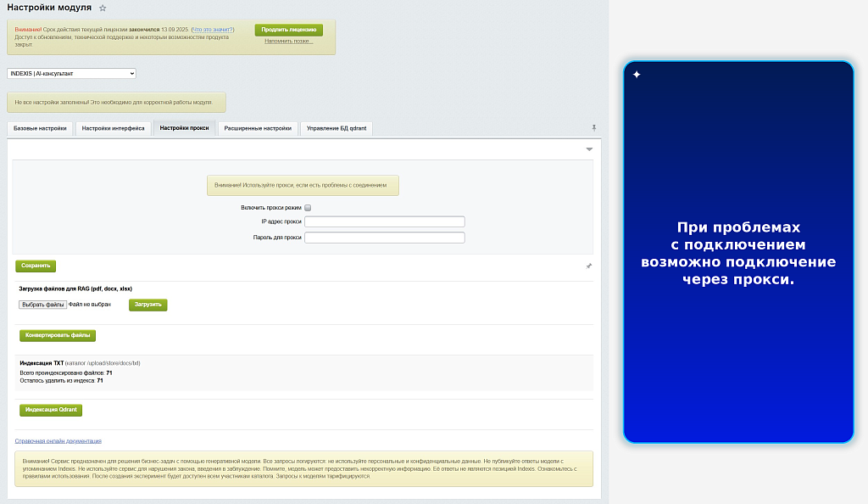
Task: Click the favorites star beside Настройки модуля
Action: (x=103, y=8)
